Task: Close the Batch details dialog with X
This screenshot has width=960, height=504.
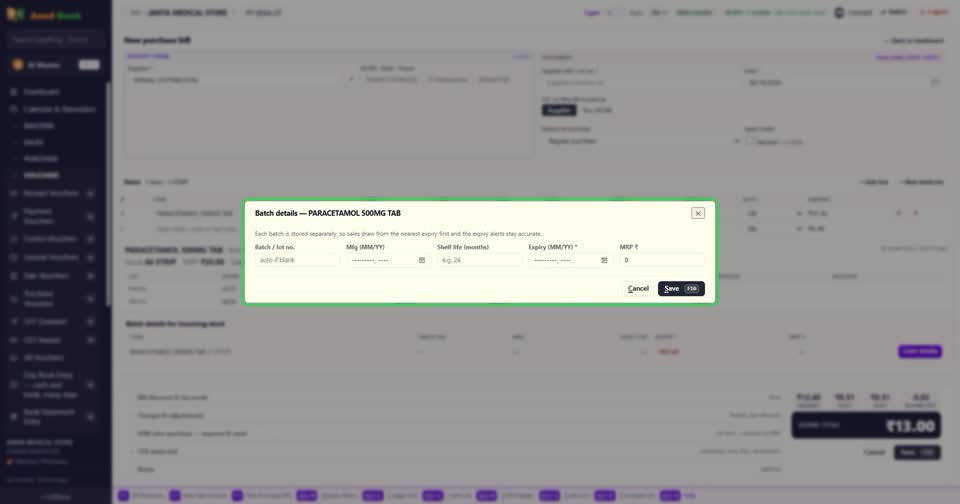Action: [x=698, y=213]
